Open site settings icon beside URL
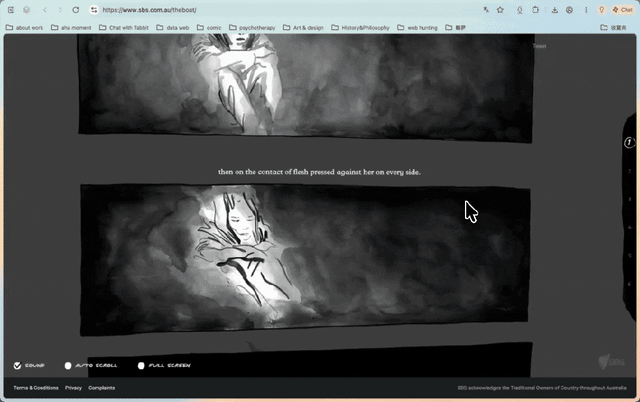The width and height of the screenshot is (640, 402). click(x=94, y=10)
